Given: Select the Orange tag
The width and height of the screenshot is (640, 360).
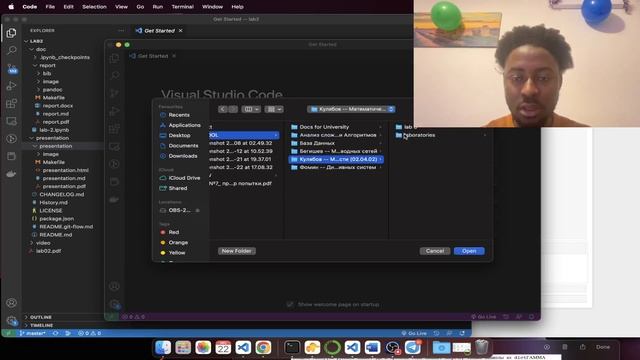Looking at the screenshot, I should [178, 242].
